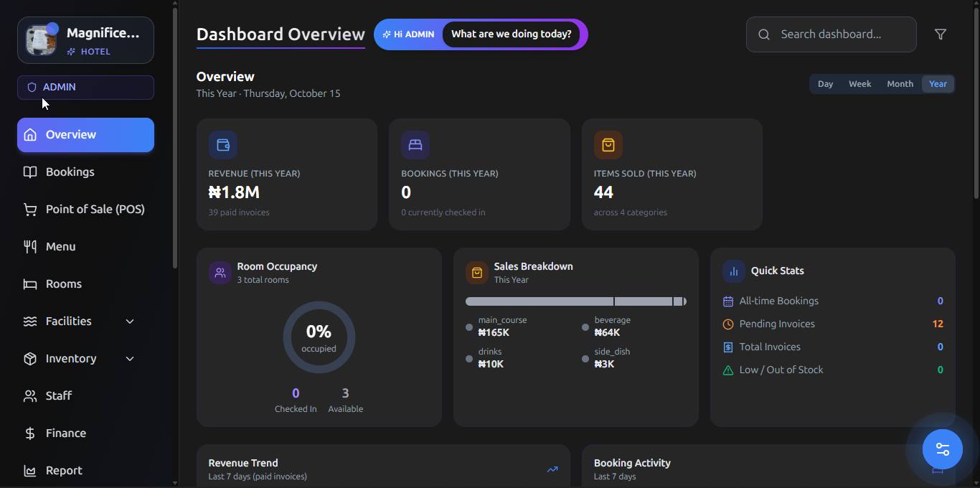The height and width of the screenshot is (488, 980).
Task: Click 'What are we doing today?' prompt
Action: point(512,34)
